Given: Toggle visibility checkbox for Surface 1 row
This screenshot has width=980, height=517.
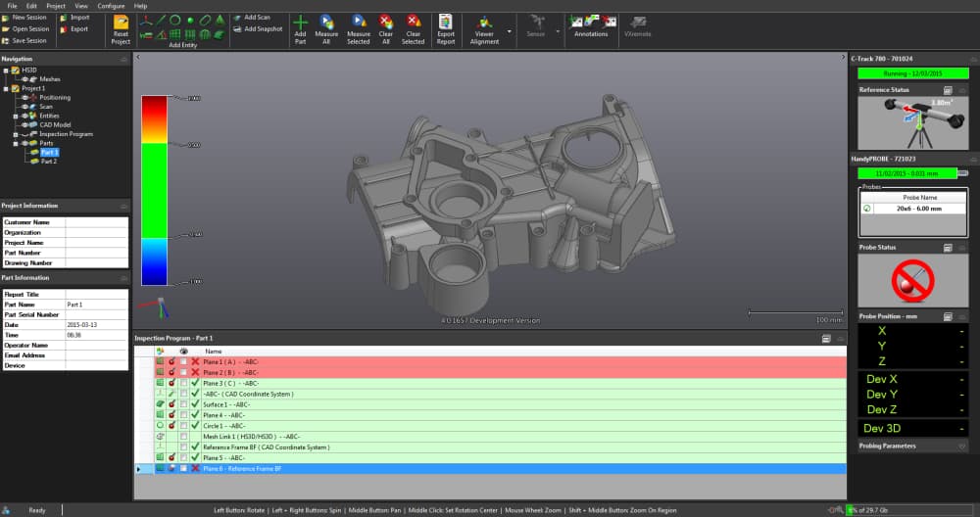Looking at the screenshot, I should [183, 404].
